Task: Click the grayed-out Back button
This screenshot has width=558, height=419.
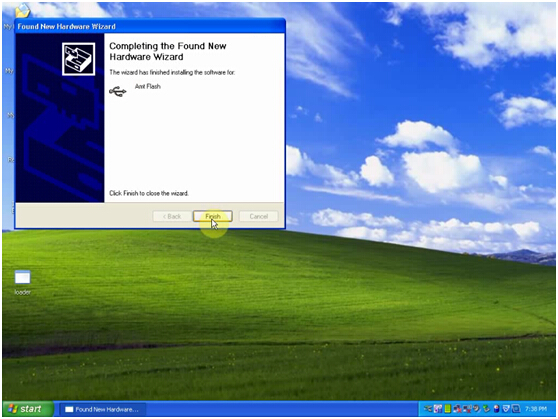Action: coord(172,216)
